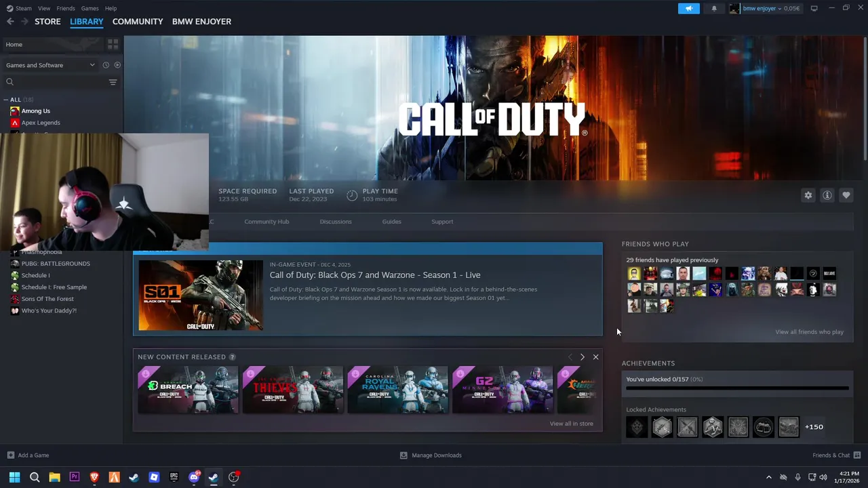Show hidden system tray icons chevron

point(768,477)
